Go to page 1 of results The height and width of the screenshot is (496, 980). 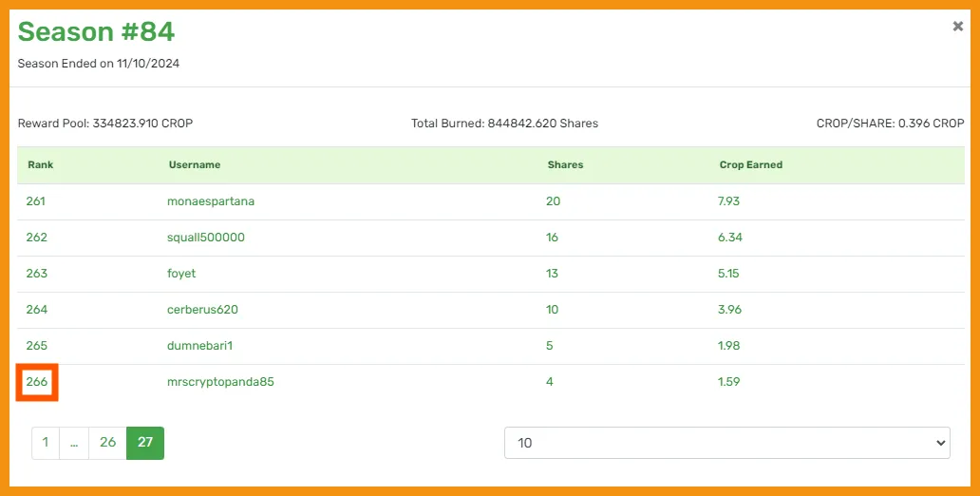coord(46,443)
